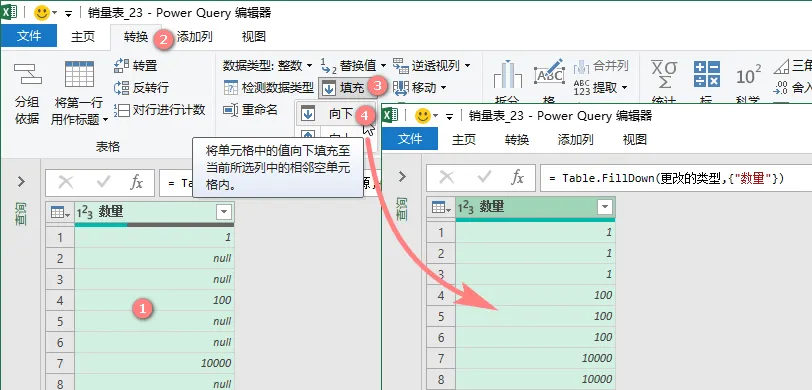
Task: Switch to Add Column (添加列) in front window
Action: (575, 139)
